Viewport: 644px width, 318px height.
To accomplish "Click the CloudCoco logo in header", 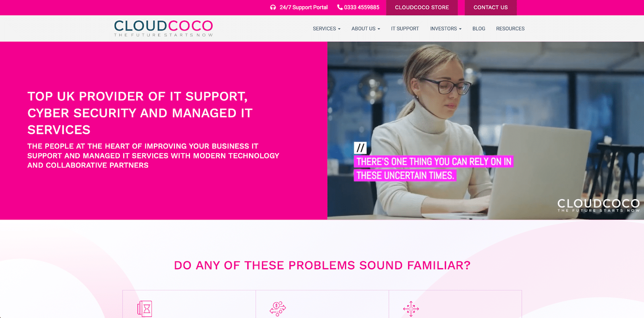I will coord(163,28).
